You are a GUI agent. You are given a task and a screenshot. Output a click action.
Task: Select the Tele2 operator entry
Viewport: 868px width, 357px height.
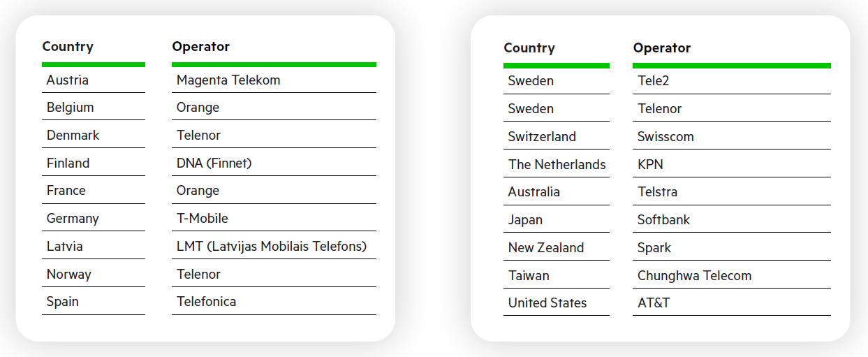pyautogui.click(x=654, y=81)
